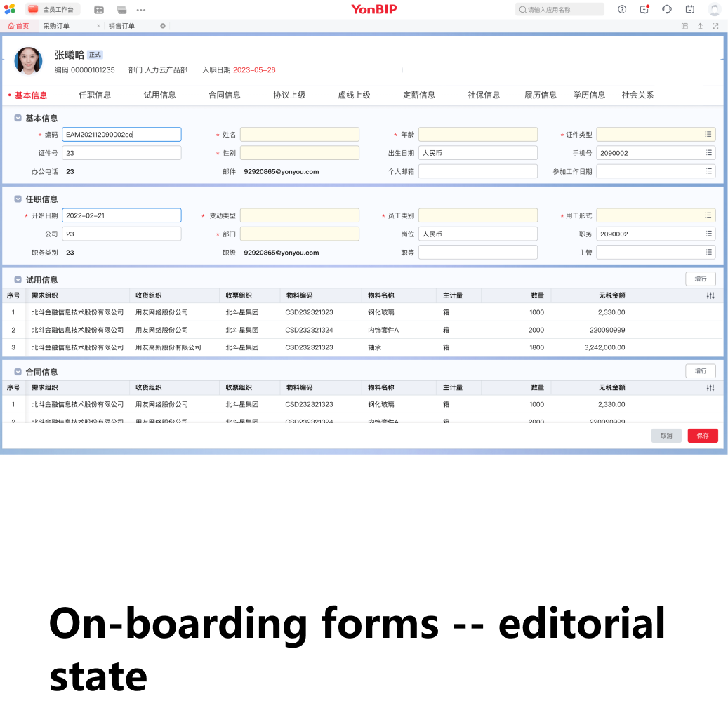This screenshot has height=701, width=728.
Task: Open the card view icon in top bar
Action: (121, 10)
